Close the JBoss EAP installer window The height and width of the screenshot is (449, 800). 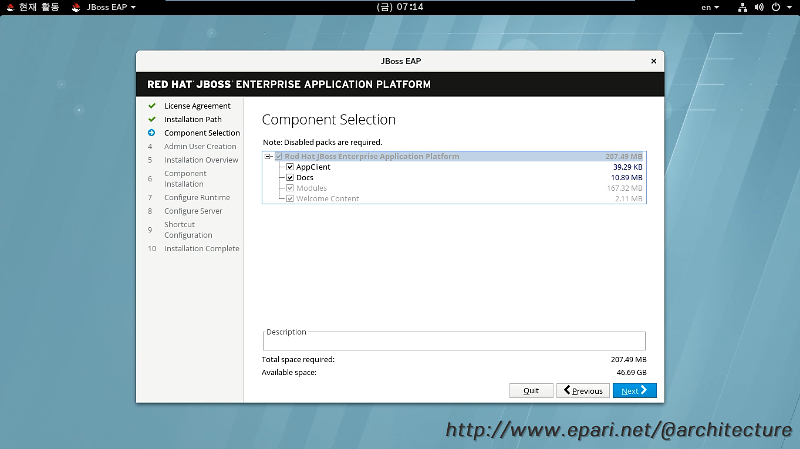(654, 61)
